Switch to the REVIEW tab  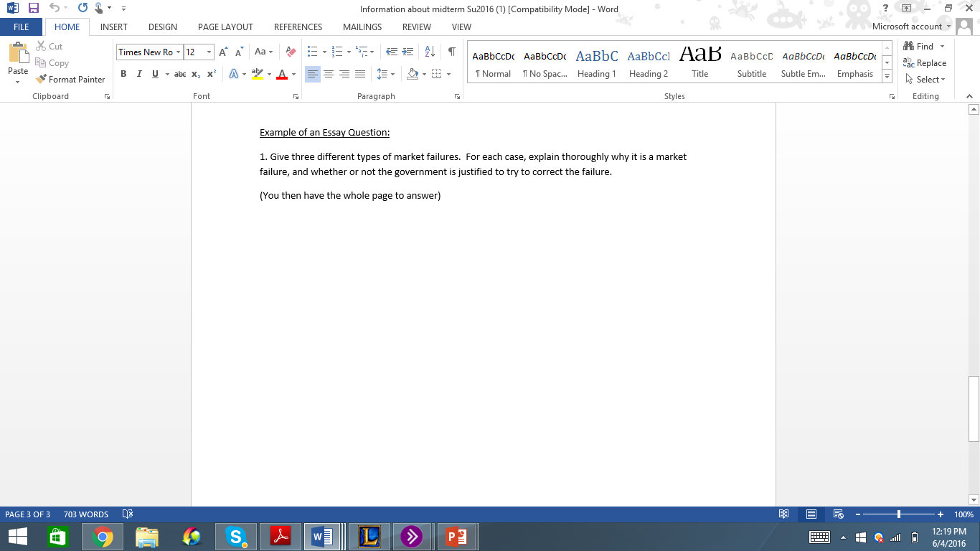pos(417,27)
